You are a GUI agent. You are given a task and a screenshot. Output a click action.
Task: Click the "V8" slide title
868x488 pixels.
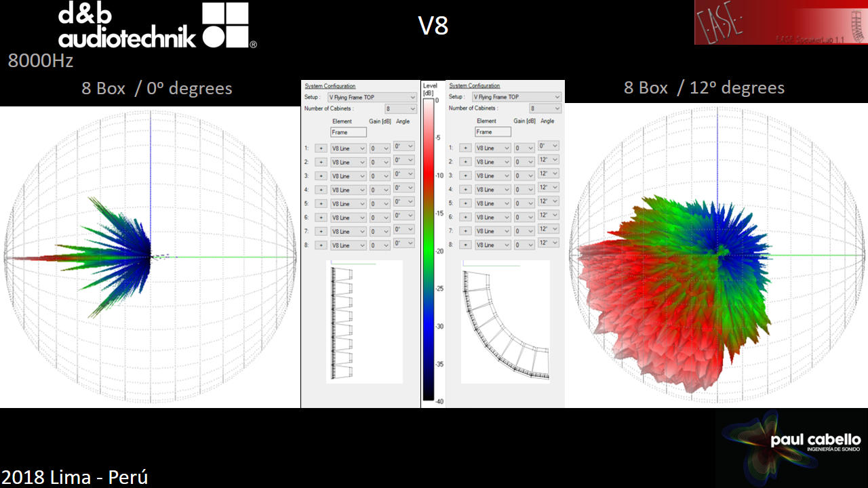coord(433,26)
